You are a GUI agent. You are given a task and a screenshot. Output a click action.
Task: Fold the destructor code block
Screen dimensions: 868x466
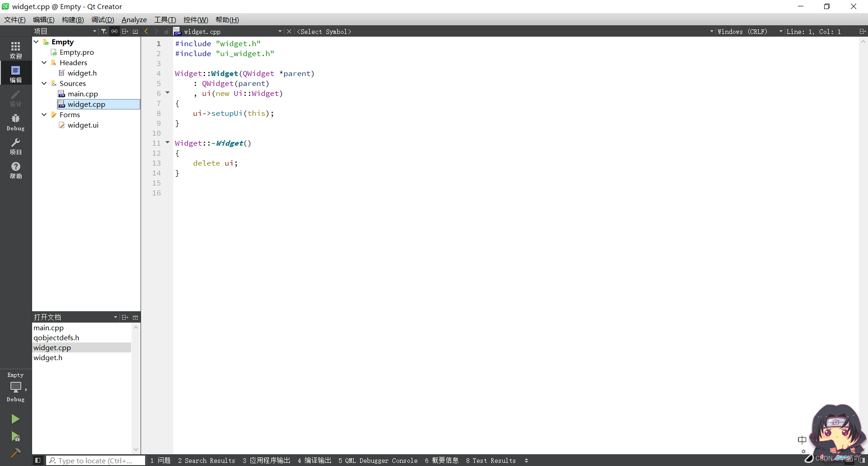168,143
